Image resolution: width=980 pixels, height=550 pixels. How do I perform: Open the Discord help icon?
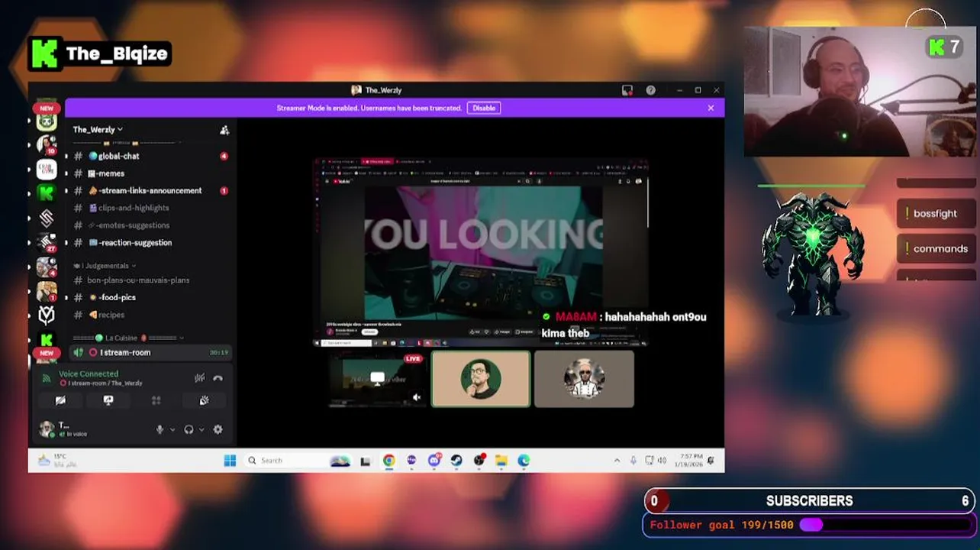click(650, 90)
